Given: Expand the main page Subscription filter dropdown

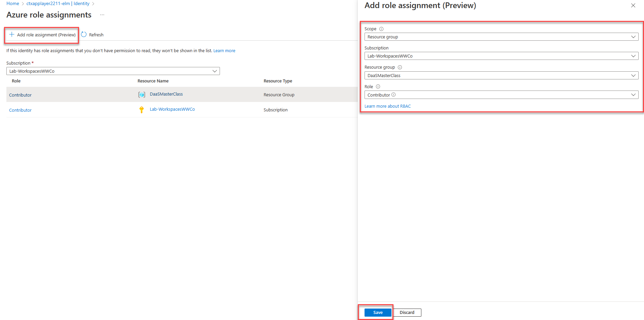Looking at the screenshot, I should (215, 71).
